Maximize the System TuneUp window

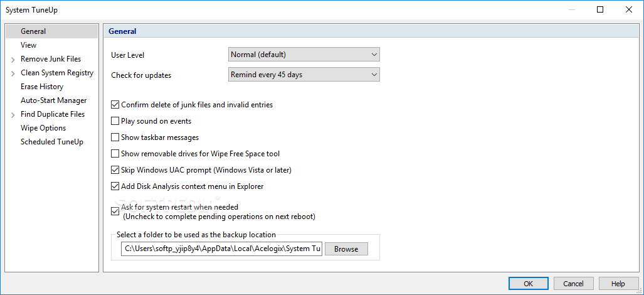click(600, 10)
